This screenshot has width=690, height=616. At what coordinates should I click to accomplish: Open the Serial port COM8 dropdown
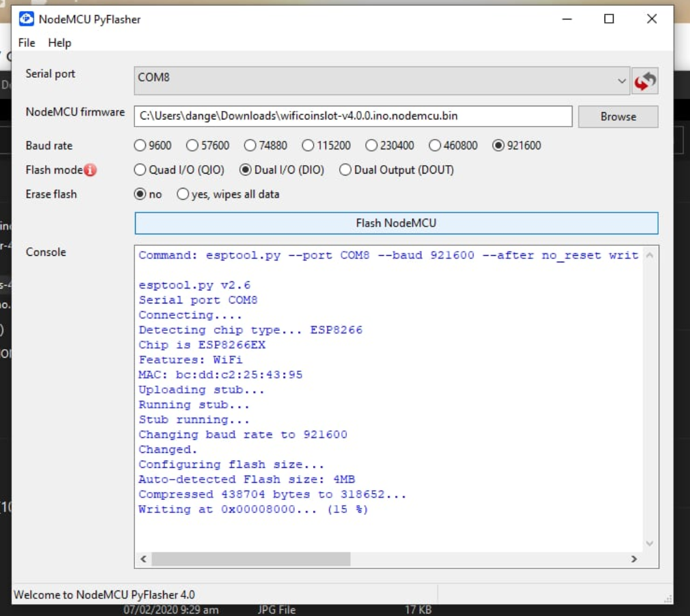[382, 80]
